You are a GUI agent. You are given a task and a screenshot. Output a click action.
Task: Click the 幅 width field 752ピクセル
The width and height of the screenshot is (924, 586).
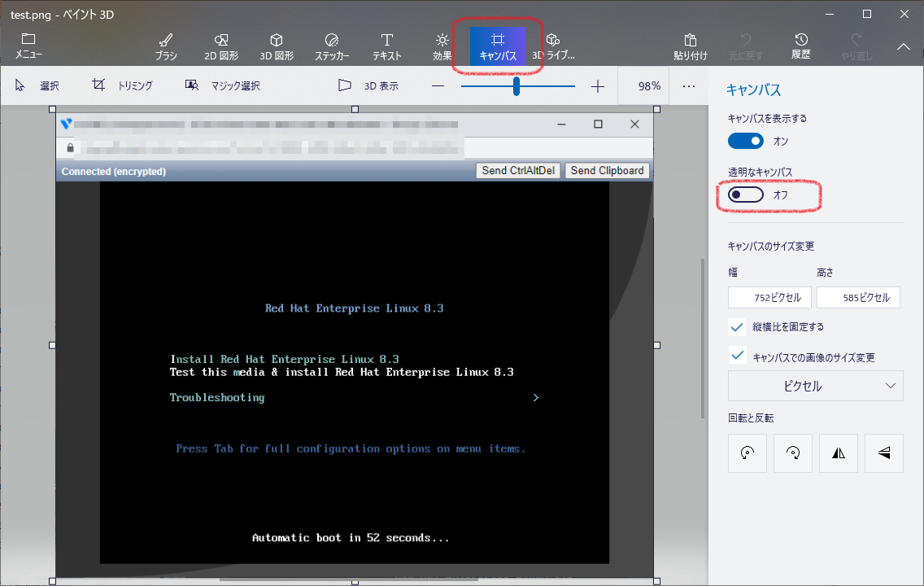click(769, 298)
